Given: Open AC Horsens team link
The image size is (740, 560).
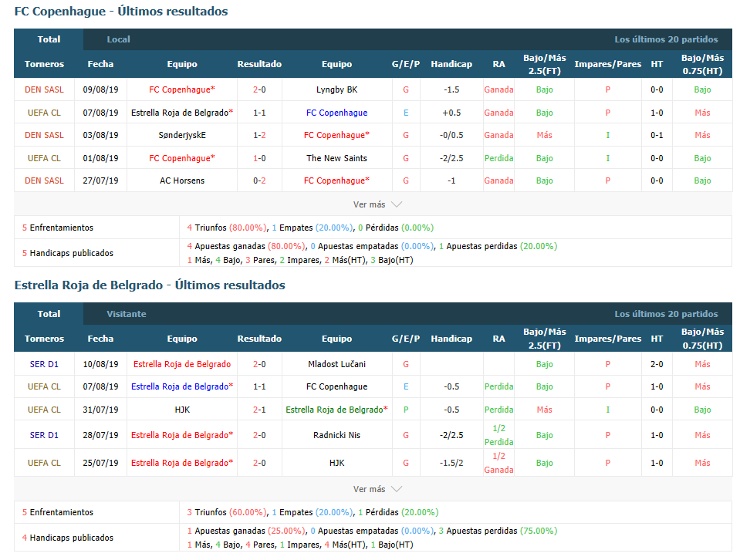Looking at the screenshot, I should click(x=182, y=180).
